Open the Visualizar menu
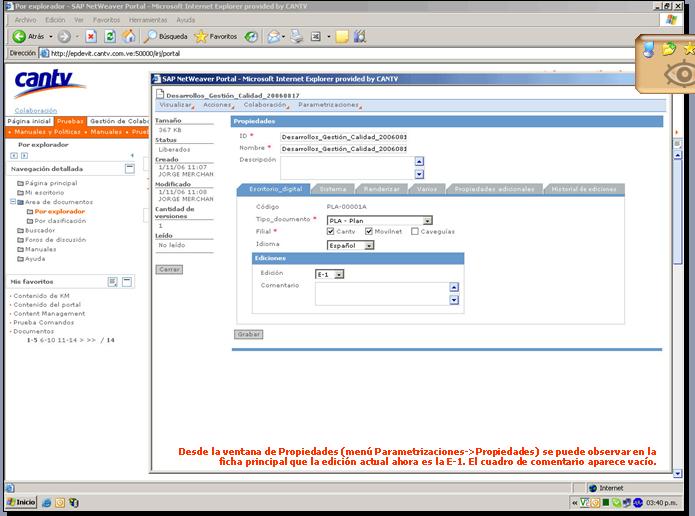The width and height of the screenshot is (695, 516). coord(177,105)
